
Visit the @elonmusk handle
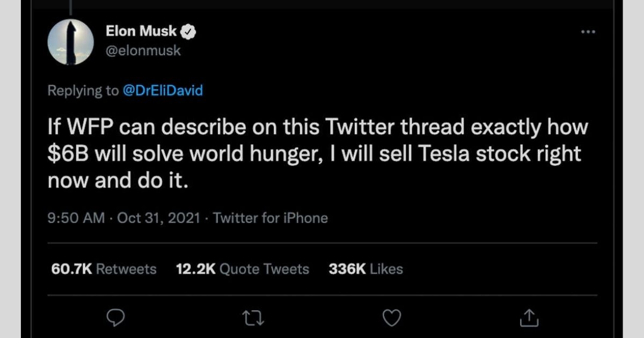pos(143,50)
